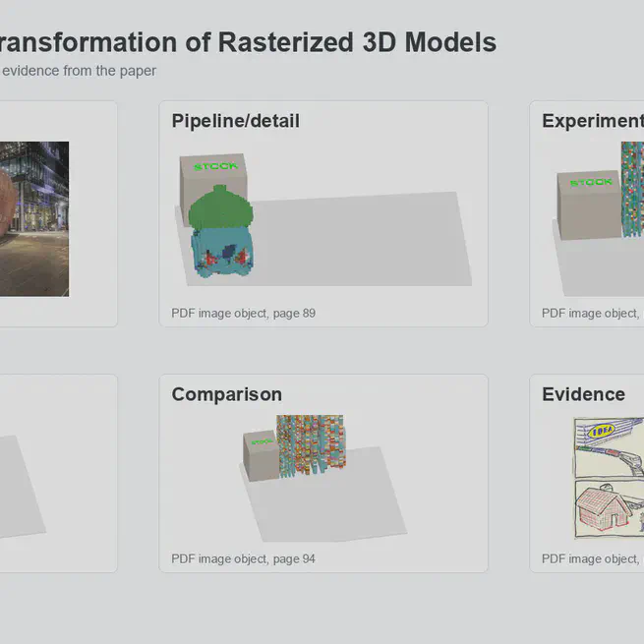The image size is (644, 644).
Task: Click the Evidence card's PDF image caption
Action: click(593, 559)
